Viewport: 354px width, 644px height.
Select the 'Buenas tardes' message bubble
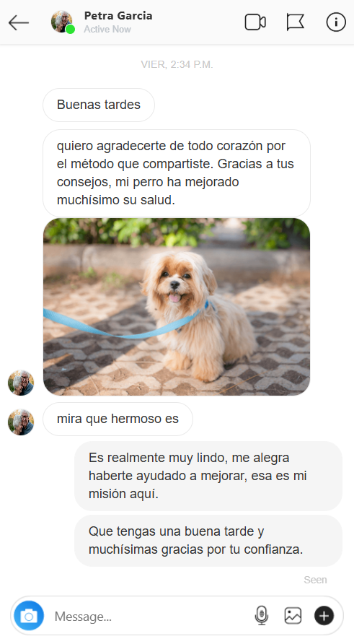99,105
